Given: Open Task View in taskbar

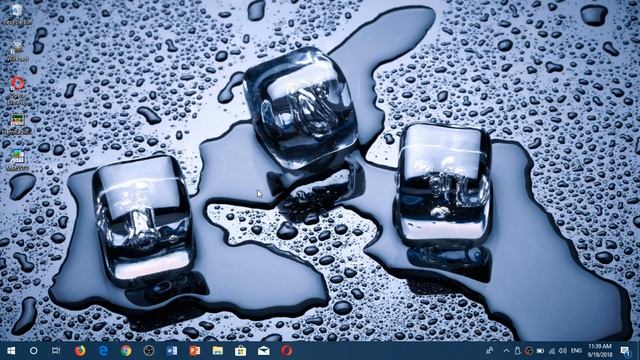Looking at the screenshot, I should click(x=56, y=351).
